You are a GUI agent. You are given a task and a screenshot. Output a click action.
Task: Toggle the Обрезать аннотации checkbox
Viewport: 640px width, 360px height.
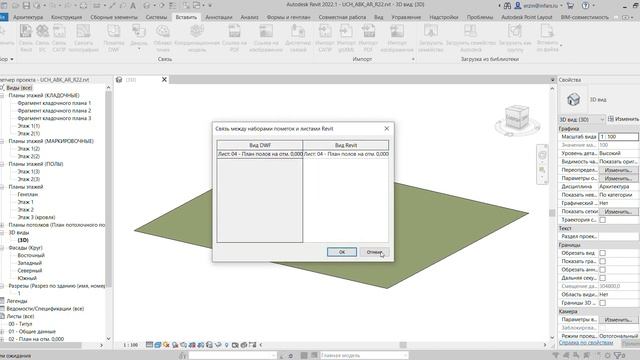click(x=602, y=270)
